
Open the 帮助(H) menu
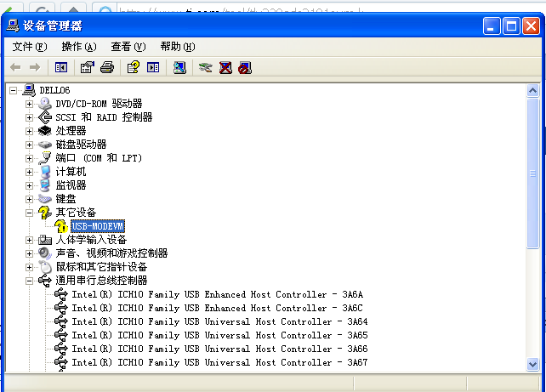(x=178, y=46)
